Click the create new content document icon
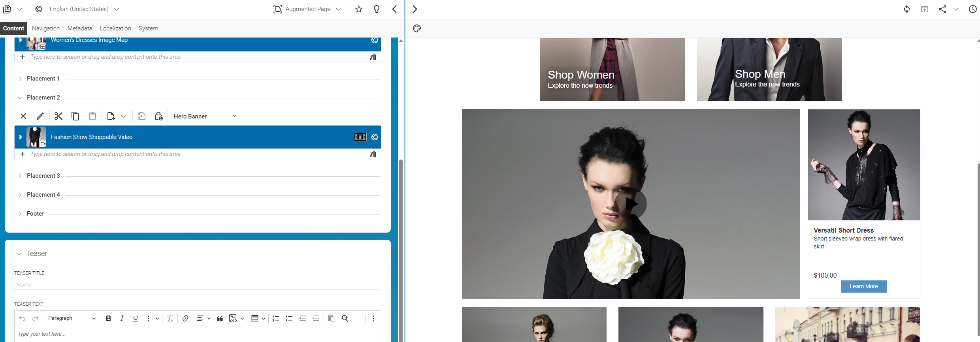980x342 pixels. (x=111, y=116)
